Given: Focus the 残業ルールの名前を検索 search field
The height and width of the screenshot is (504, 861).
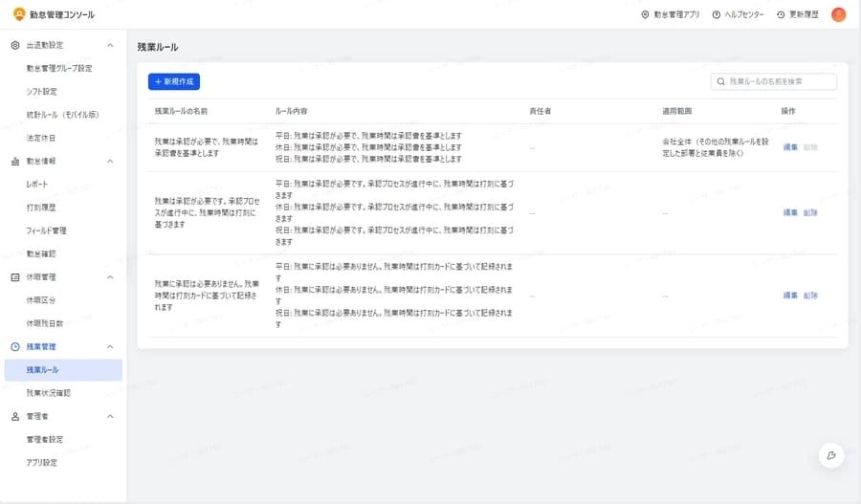Looking at the screenshot, I should coord(774,81).
